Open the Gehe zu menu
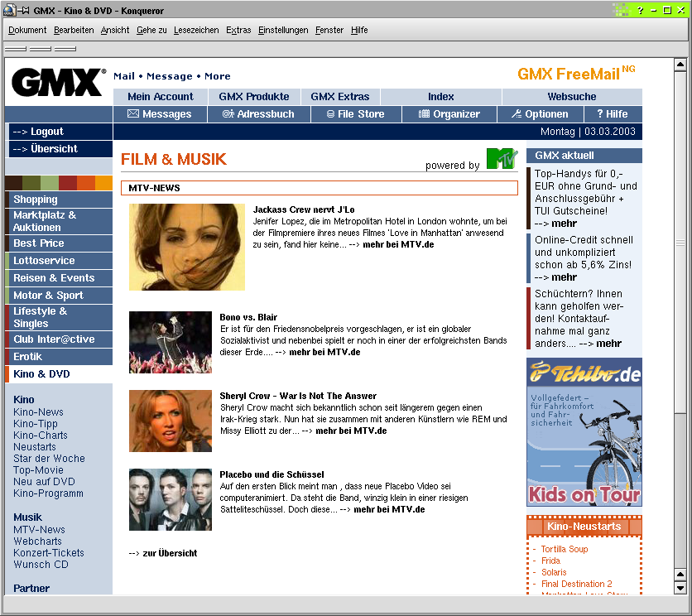Image resolution: width=692 pixels, height=616 pixels. [151, 30]
